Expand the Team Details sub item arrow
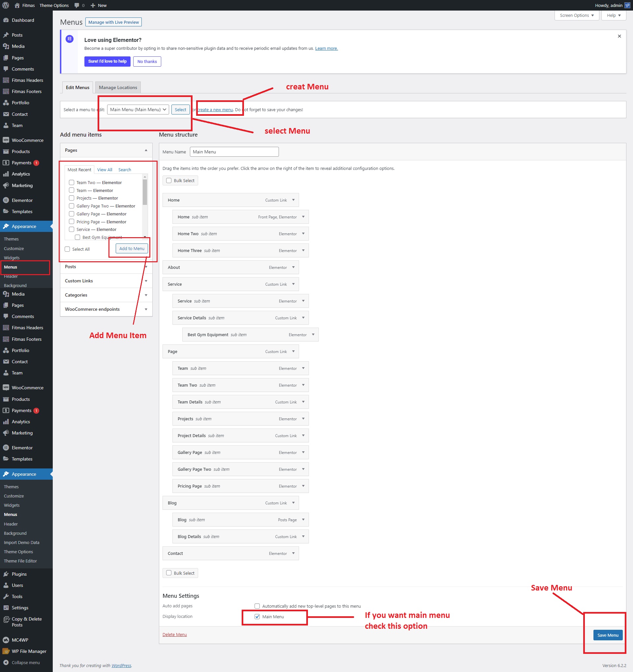This screenshot has height=672, width=633. pyautogui.click(x=303, y=402)
